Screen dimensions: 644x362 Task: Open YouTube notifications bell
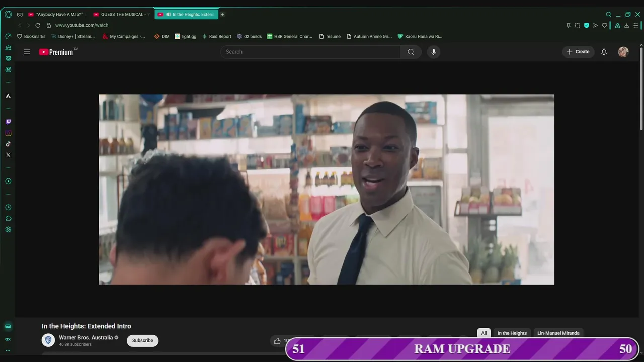tap(604, 52)
